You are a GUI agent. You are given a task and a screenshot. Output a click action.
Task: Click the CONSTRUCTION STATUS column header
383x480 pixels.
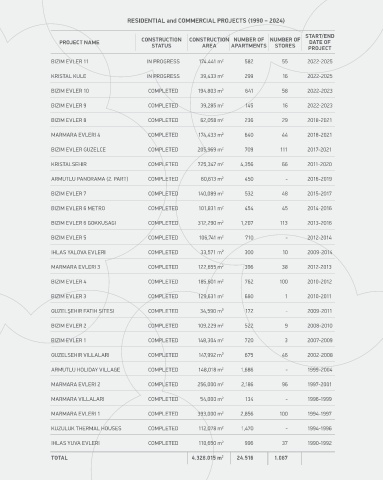click(161, 42)
